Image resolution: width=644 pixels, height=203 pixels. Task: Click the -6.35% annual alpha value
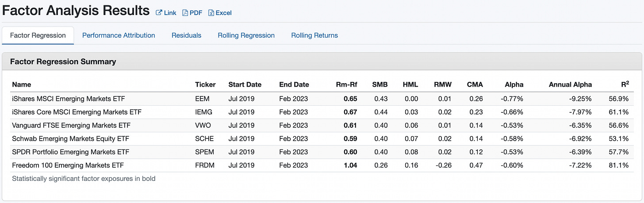[580, 125]
